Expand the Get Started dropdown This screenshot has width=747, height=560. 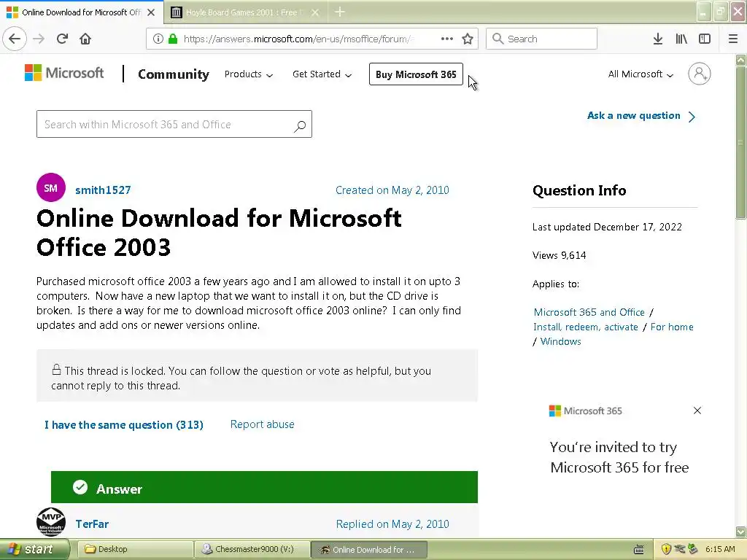click(322, 74)
